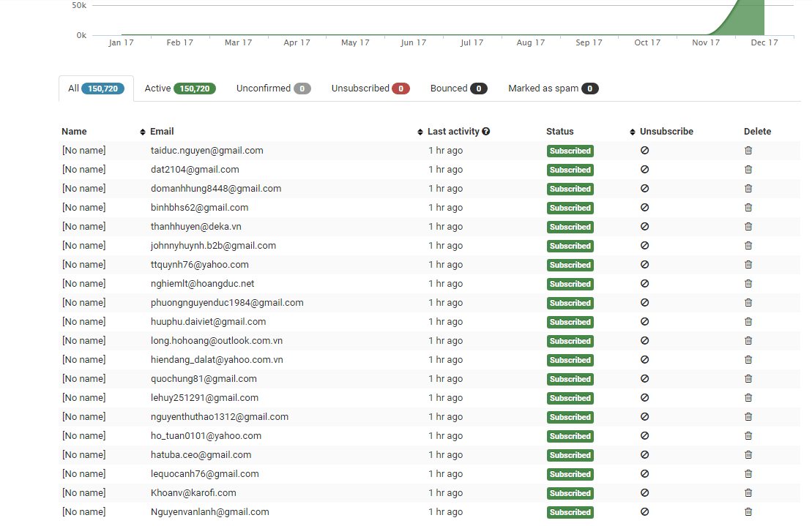The width and height of the screenshot is (812, 526).
Task: Unsubscribe thanhhuyen@deka.vn with its icon
Action: [x=644, y=227]
